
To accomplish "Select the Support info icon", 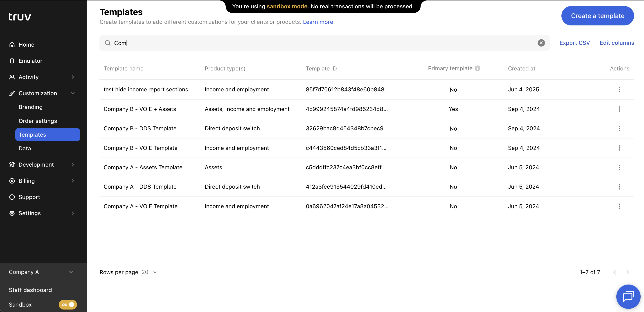I will [12, 197].
